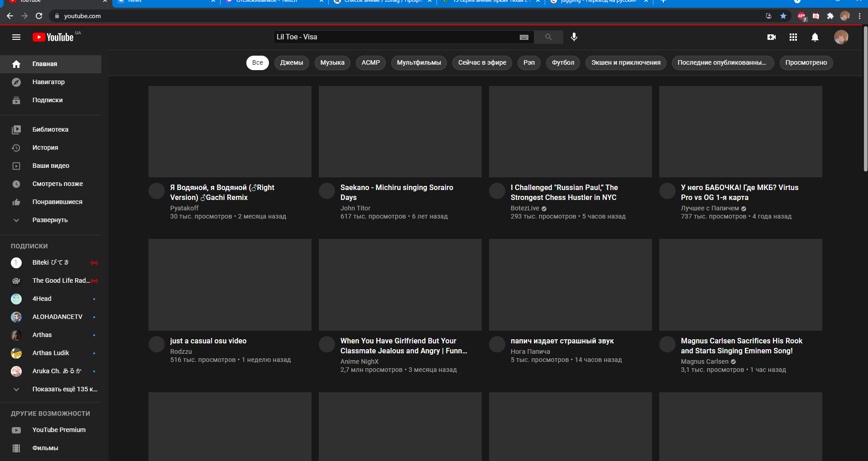Open Смотреть позже playlist

51,184
